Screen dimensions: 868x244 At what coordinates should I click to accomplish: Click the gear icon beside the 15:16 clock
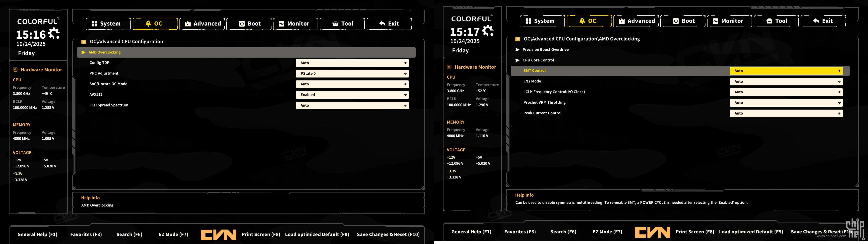54,33
